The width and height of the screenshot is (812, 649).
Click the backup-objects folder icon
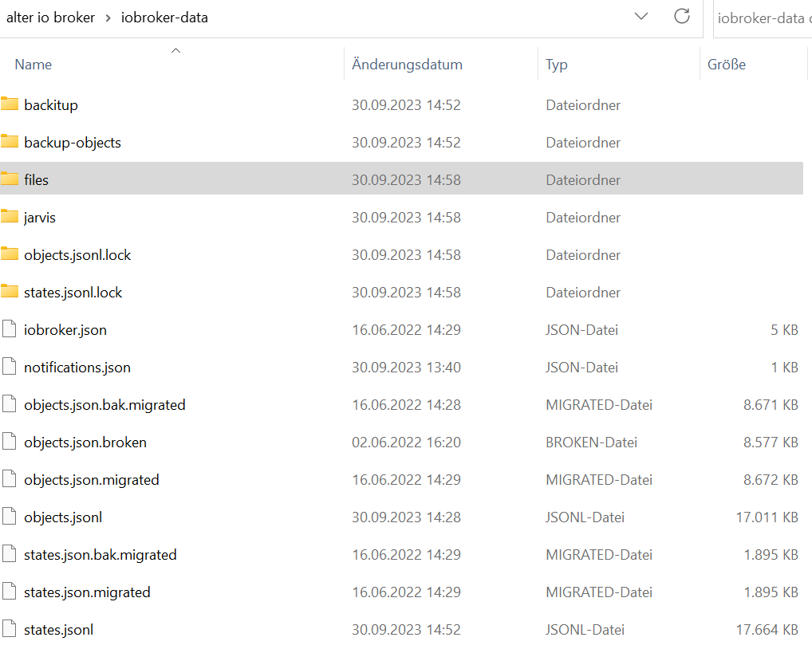click(10, 141)
